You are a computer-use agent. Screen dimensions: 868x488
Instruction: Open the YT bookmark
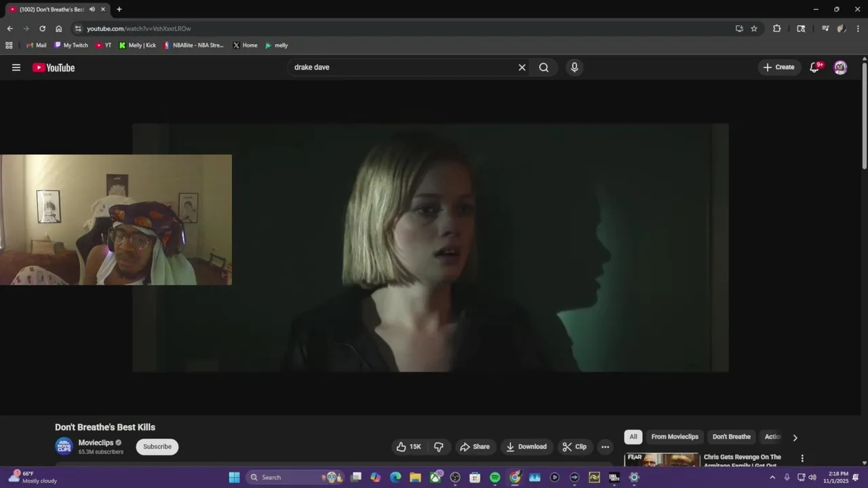click(104, 45)
